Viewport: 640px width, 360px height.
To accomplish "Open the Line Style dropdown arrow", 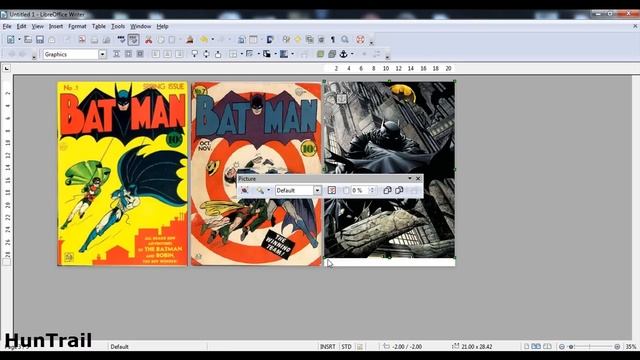I will (x=258, y=54).
